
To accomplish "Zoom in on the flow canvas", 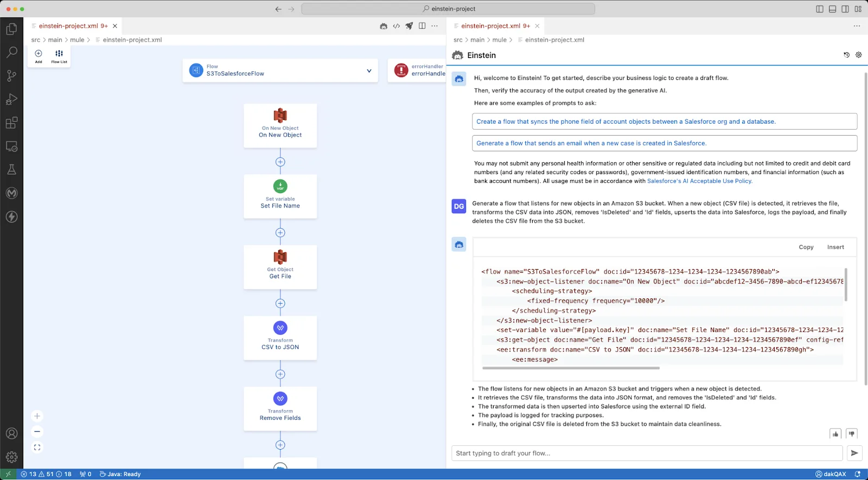I will pos(37,416).
